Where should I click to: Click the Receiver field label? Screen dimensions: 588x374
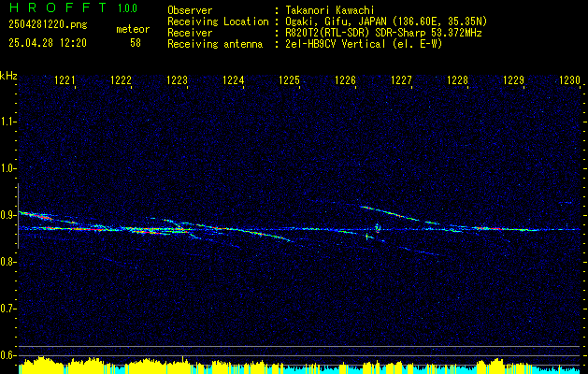190,33
